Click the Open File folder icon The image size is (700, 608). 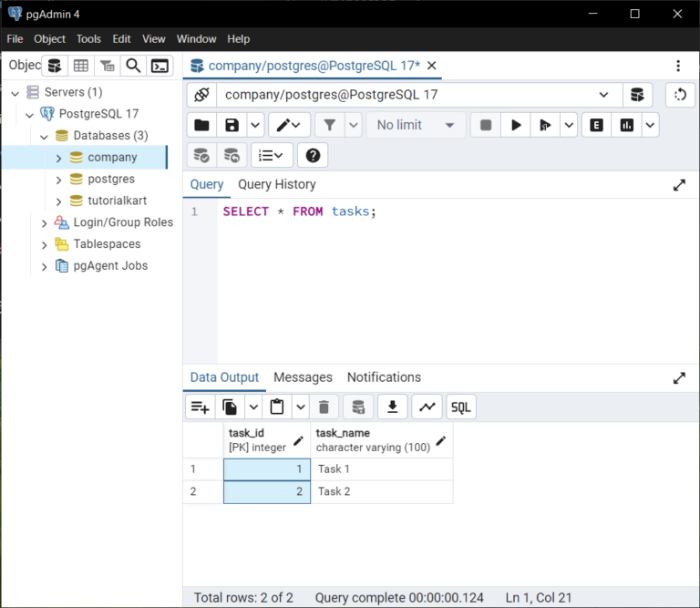coord(201,125)
